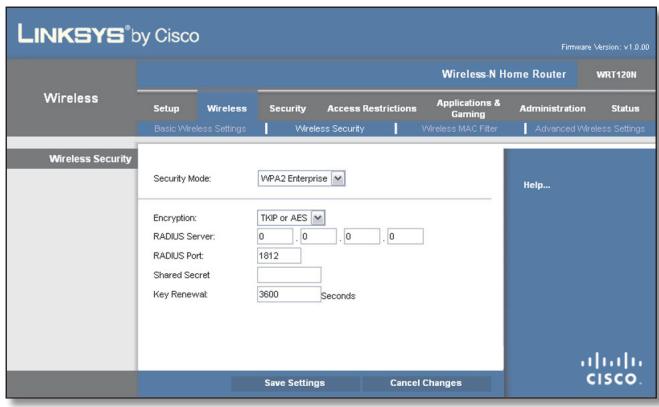
Task: Click the fourth RADIUS Server octet field
Action: coord(405,236)
